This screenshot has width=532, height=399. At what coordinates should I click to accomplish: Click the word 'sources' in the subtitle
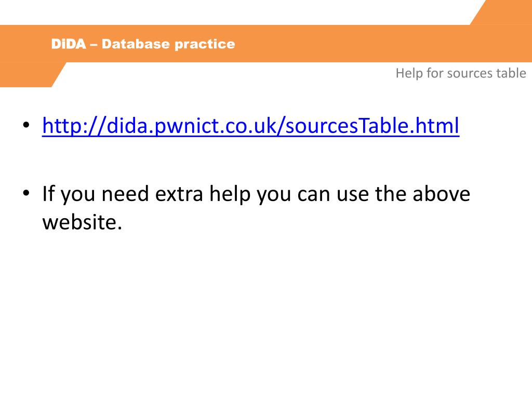[470, 74]
